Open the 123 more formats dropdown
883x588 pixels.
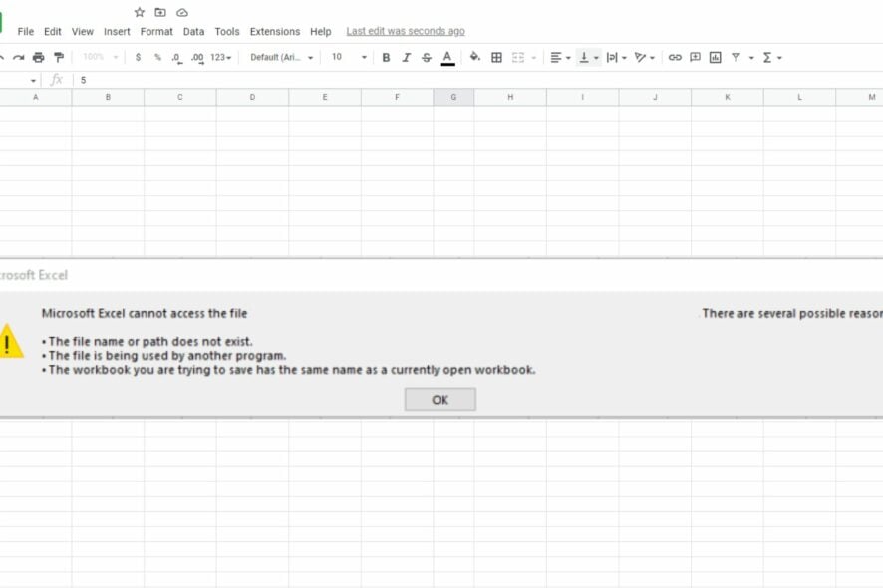tap(221, 57)
